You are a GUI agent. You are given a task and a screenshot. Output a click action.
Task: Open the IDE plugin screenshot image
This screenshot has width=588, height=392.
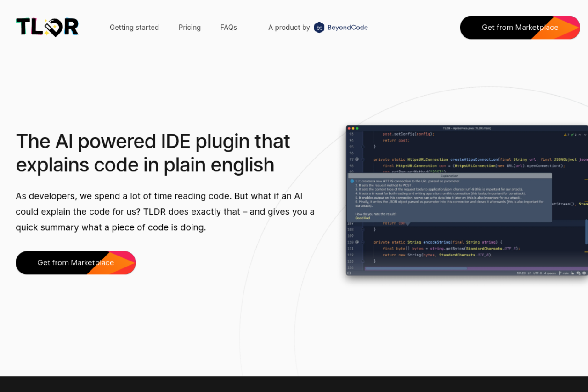tap(467, 200)
